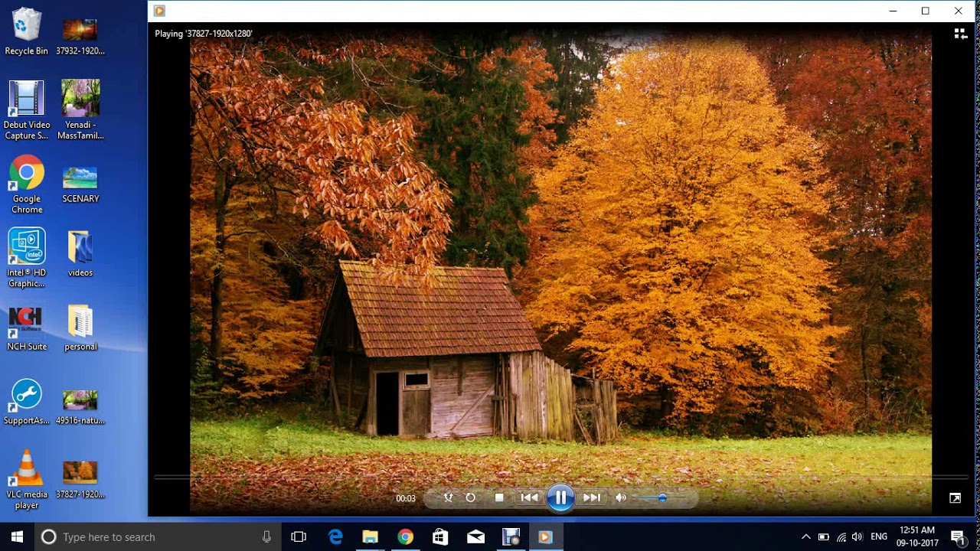Image resolution: width=980 pixels, height=551 pixels.
Task: Select the SCENARY desktop image file
Action: (x=80, y=184)
